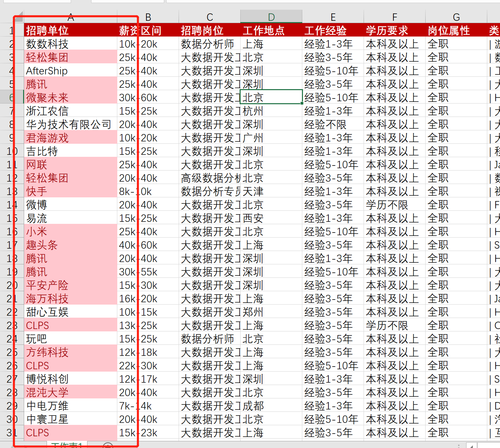Image resolution: width=500 pixels, height=448 pixels.
Task: Select column C header
Action: pyautogui.click(x=209, y=17)
